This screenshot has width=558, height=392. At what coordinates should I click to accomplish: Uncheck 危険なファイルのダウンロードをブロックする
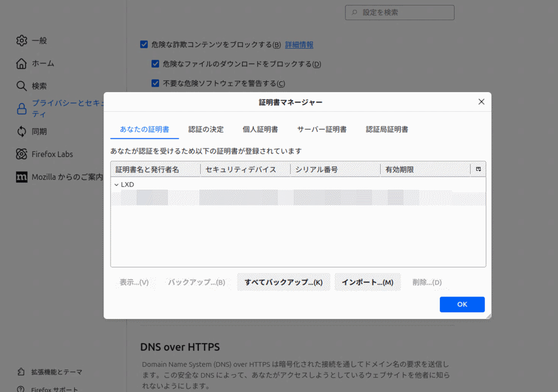155,64
